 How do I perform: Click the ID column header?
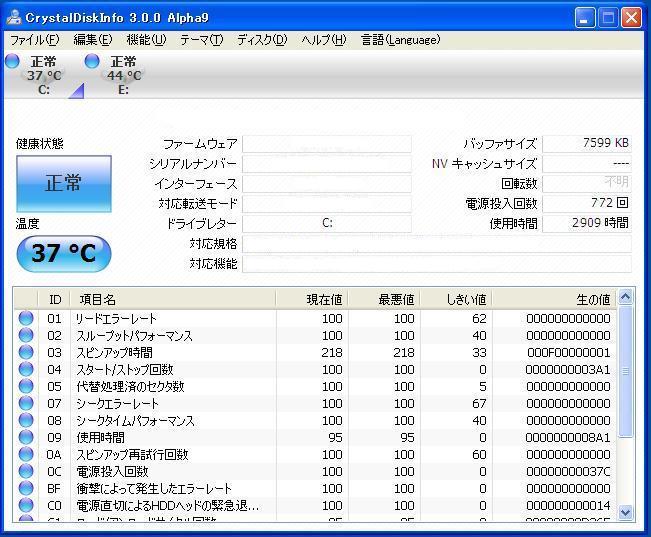(54, 299)
